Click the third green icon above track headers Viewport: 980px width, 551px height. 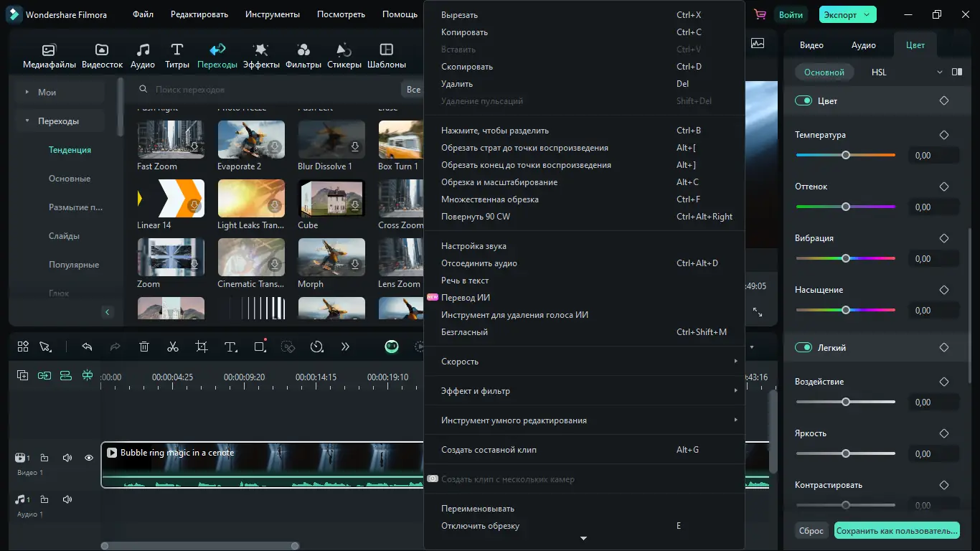66,375
